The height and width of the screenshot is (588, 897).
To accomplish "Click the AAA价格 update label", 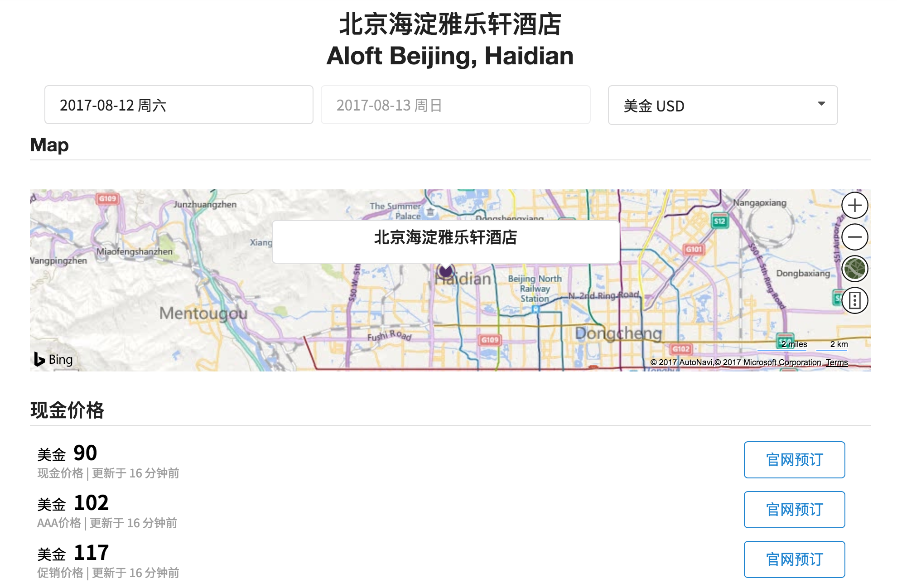I will 107,523.
